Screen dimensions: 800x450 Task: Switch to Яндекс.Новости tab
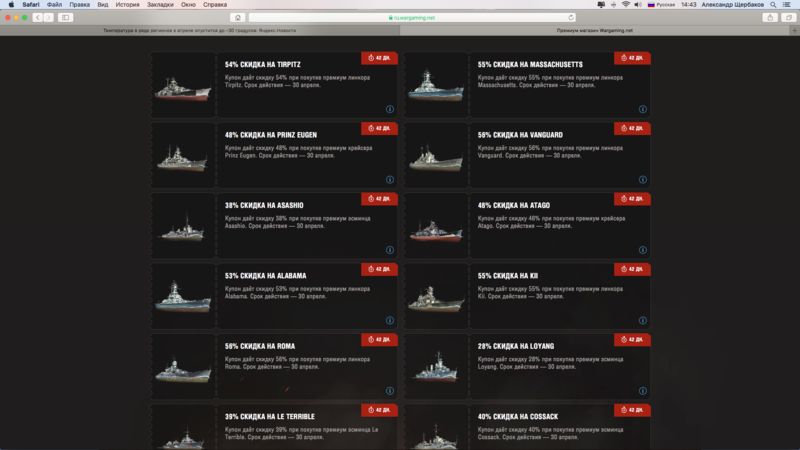[199, 31]
